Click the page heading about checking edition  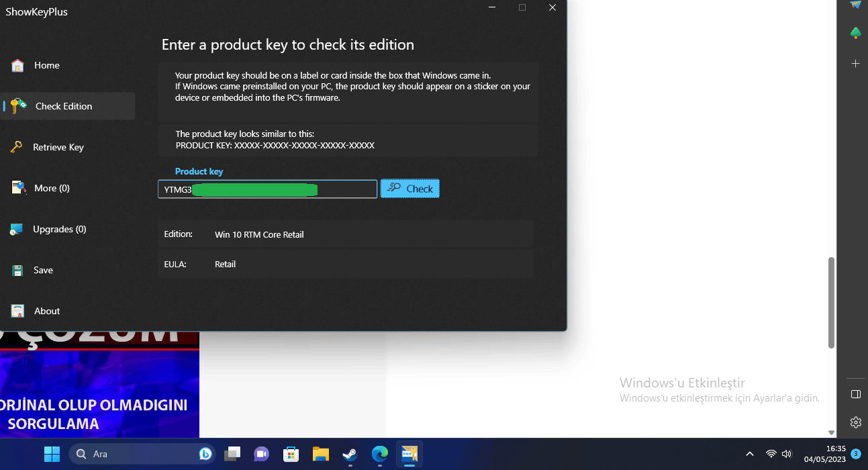point(288,45)
